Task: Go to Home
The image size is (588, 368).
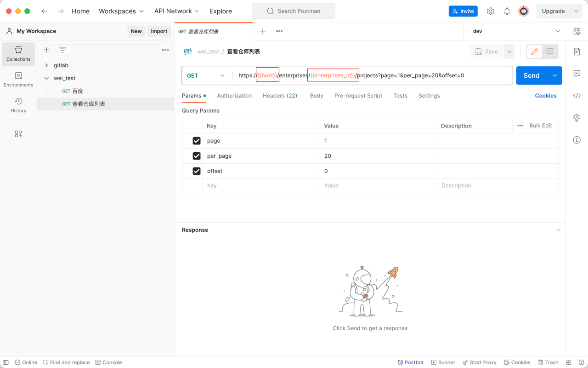Action: pos(80,11)
